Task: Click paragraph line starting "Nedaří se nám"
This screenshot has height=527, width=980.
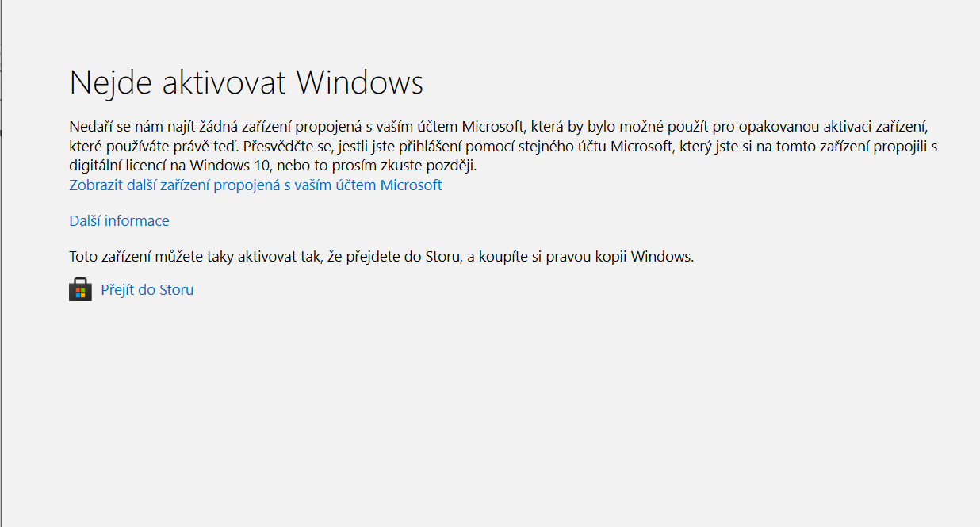Action: coord(498,127)
